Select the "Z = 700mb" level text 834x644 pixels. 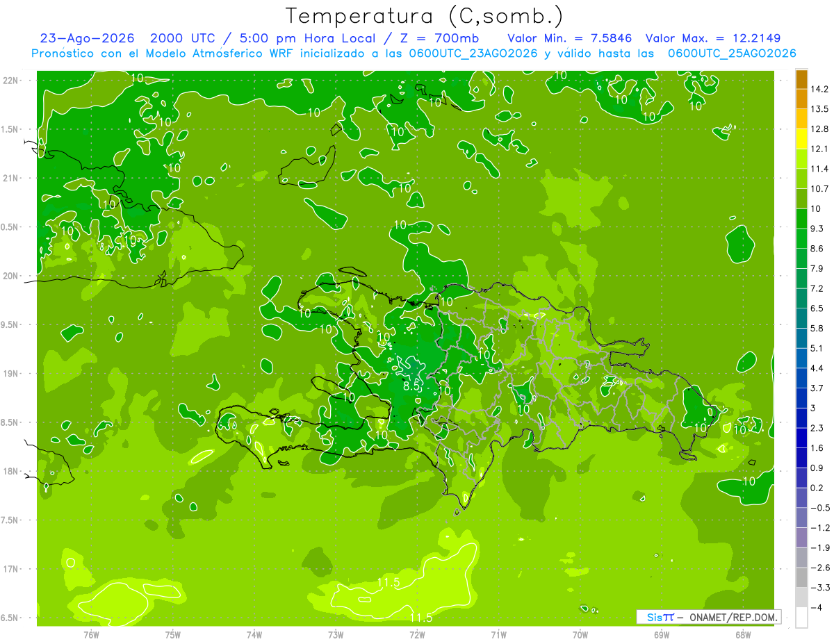[x=439, y=38]
